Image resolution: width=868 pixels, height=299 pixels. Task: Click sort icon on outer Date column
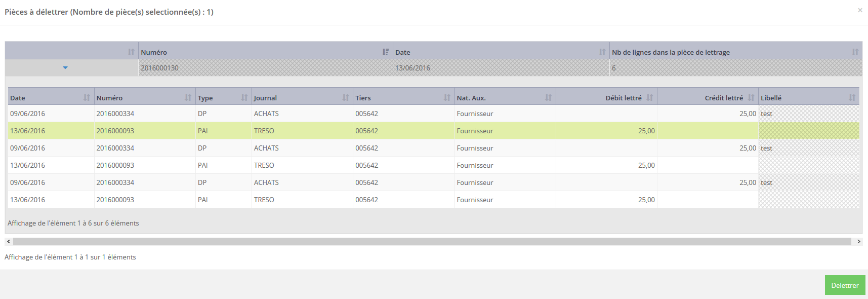(602, 52)
